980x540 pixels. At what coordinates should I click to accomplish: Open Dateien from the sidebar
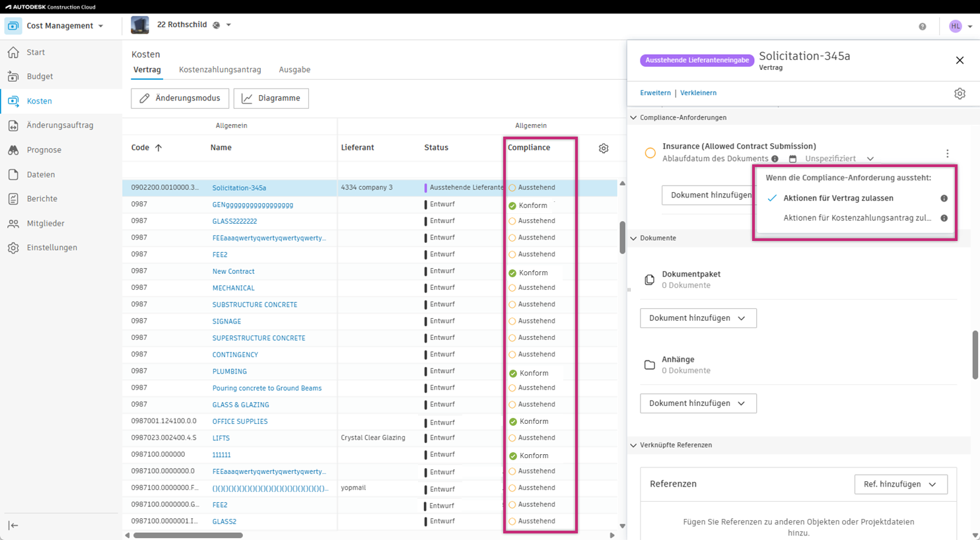(40, 175)
